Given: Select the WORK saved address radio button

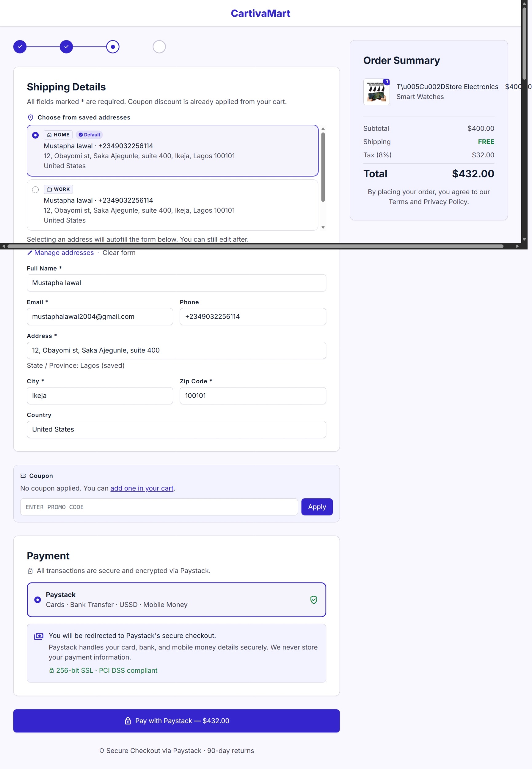Looking at the screenshot, I should (35, 190).
